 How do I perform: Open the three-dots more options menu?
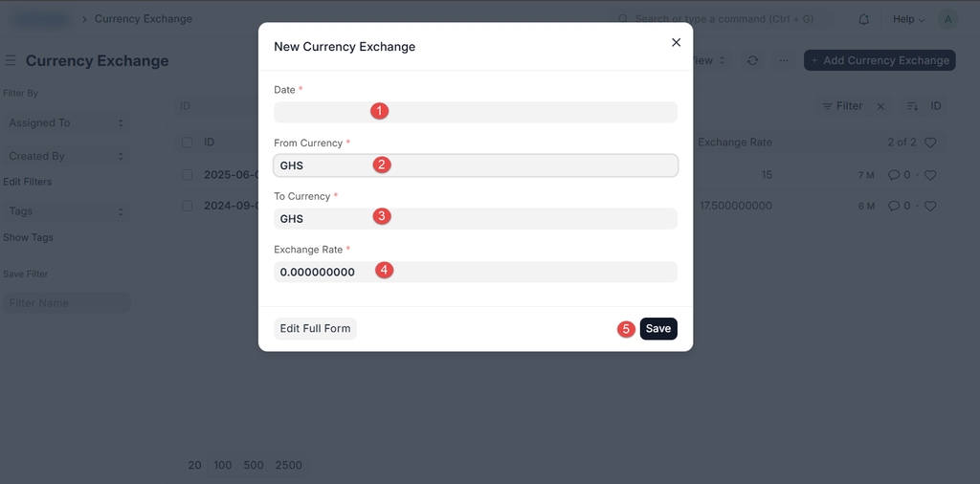point(784,60)
